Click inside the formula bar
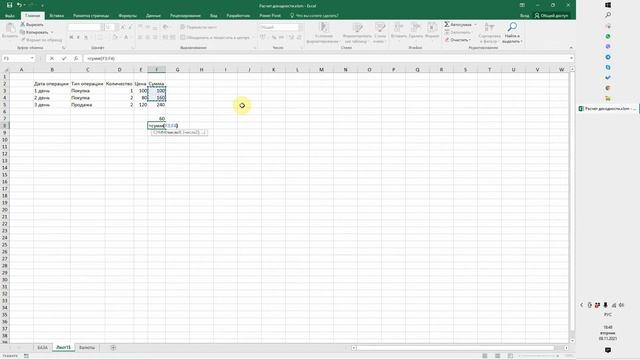This screenshot has width=640, height=360. [327, 58]
